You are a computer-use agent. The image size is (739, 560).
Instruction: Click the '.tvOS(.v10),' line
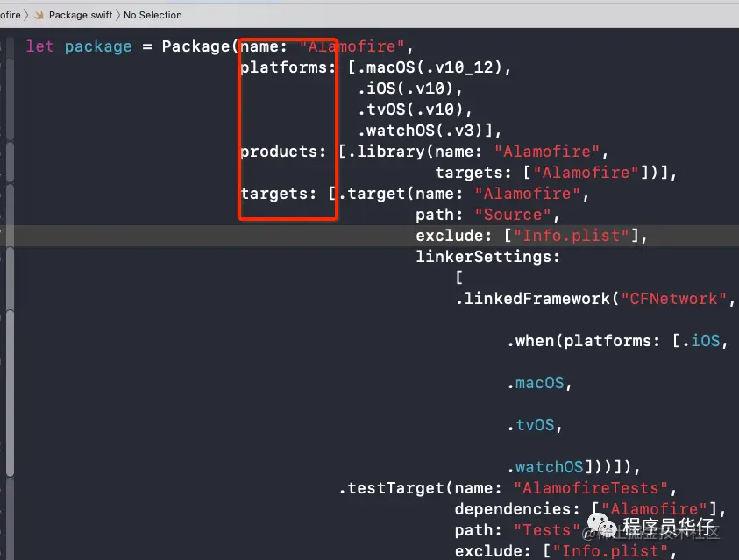click(x=415, y=110)
